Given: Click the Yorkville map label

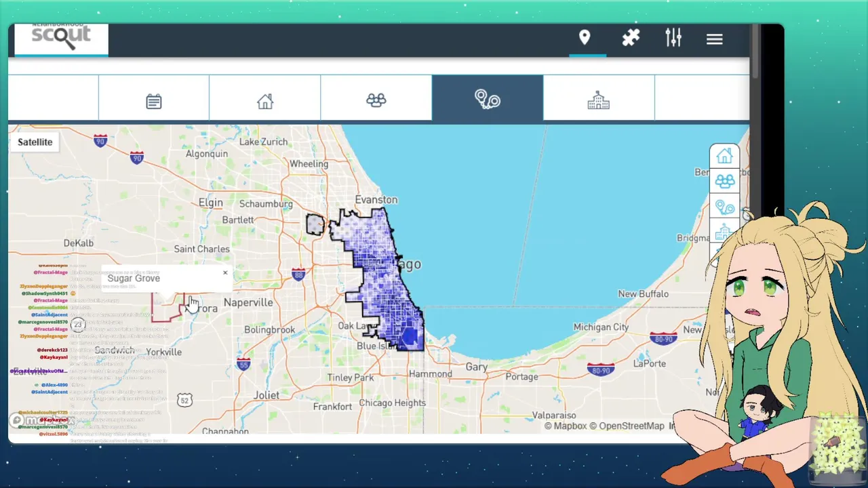Looking at the screenshot, I should point(163,352).
